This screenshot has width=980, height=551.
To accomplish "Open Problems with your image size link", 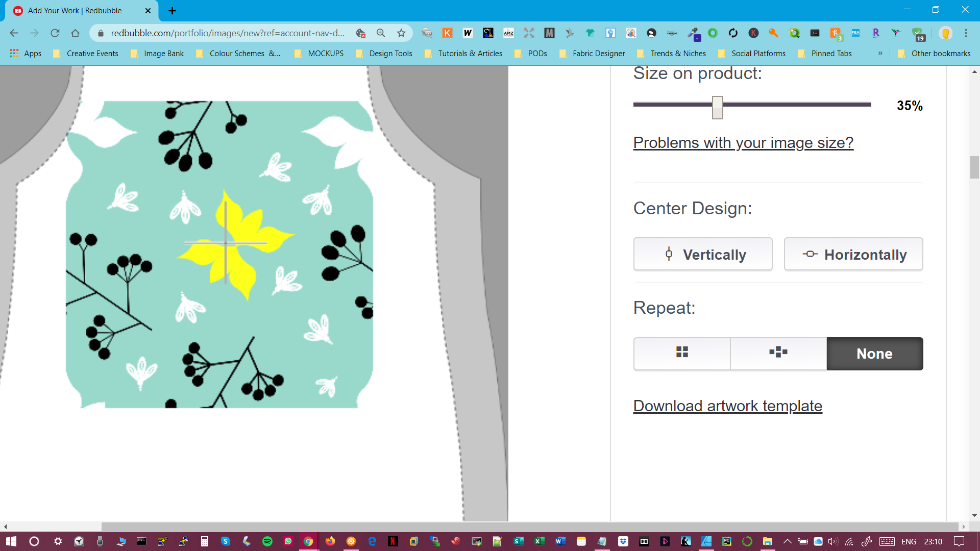I will tap(743, 143).
